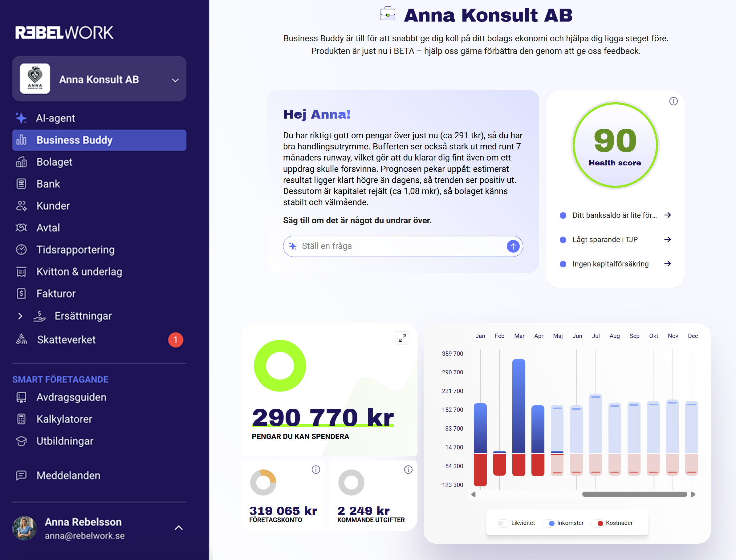Open Fakturor menu item
This screenshot has height=560, width=736.
(99, 294)
